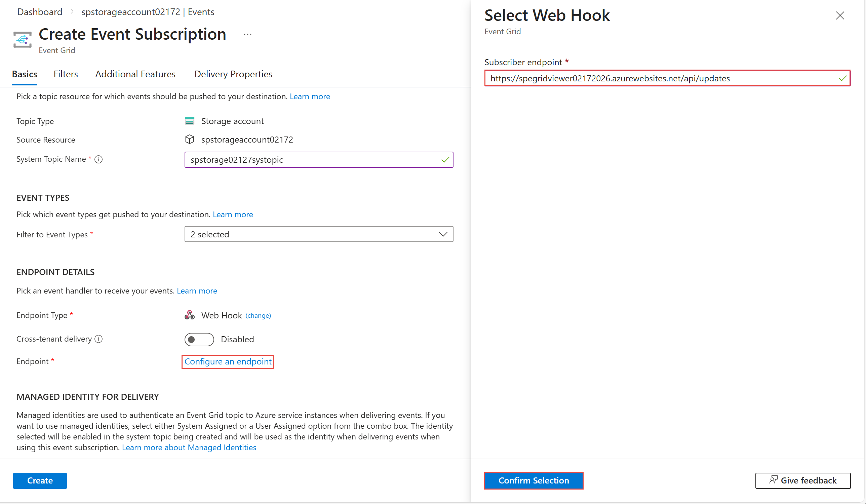Open the Filter to Event Types dropdown
This screenshot has width=866, height=504.
[319, 234]
